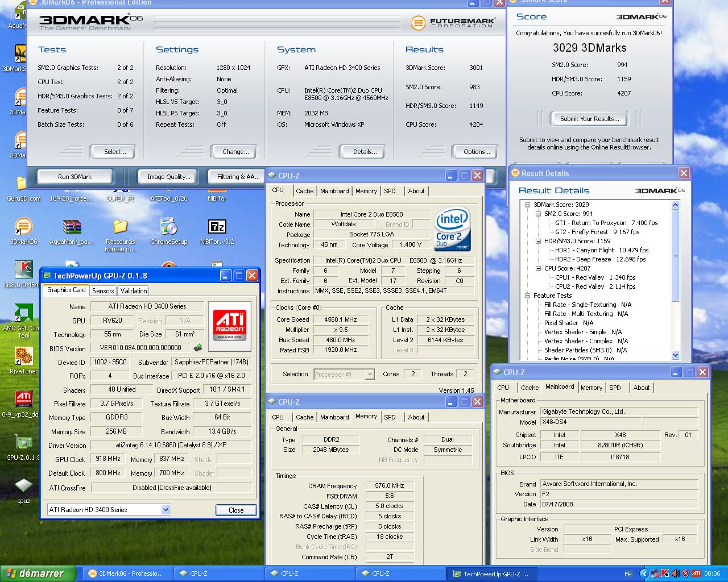The image size is (728, 582).
Task: Switch to the Sensors tab in GPU-Z
Action: click(103, 290)
